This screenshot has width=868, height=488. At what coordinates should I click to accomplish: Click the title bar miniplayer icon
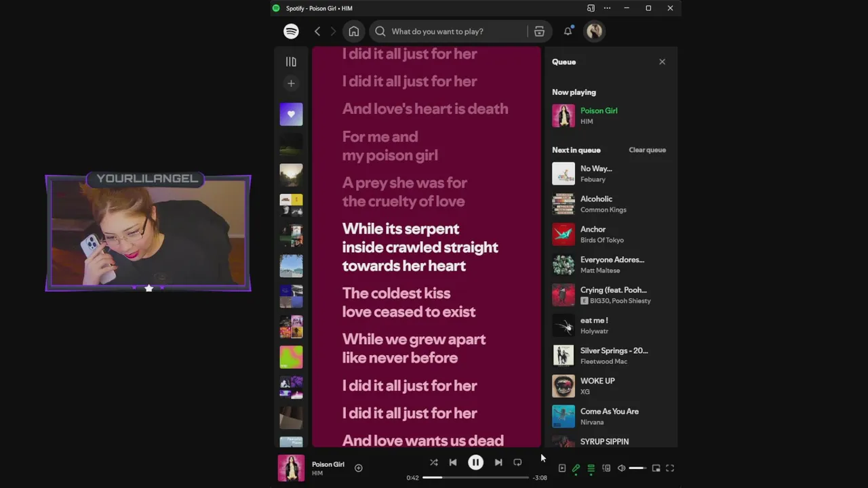point(591,8)
